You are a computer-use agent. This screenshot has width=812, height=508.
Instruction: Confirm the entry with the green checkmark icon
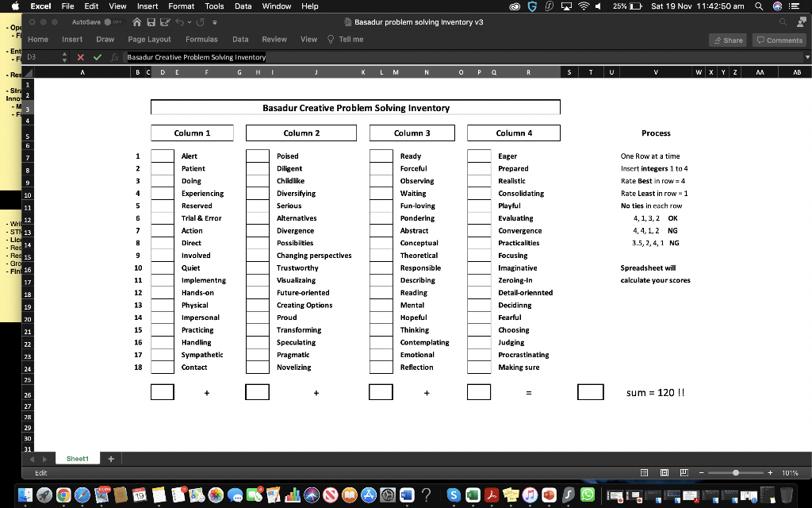pos(96,56)
